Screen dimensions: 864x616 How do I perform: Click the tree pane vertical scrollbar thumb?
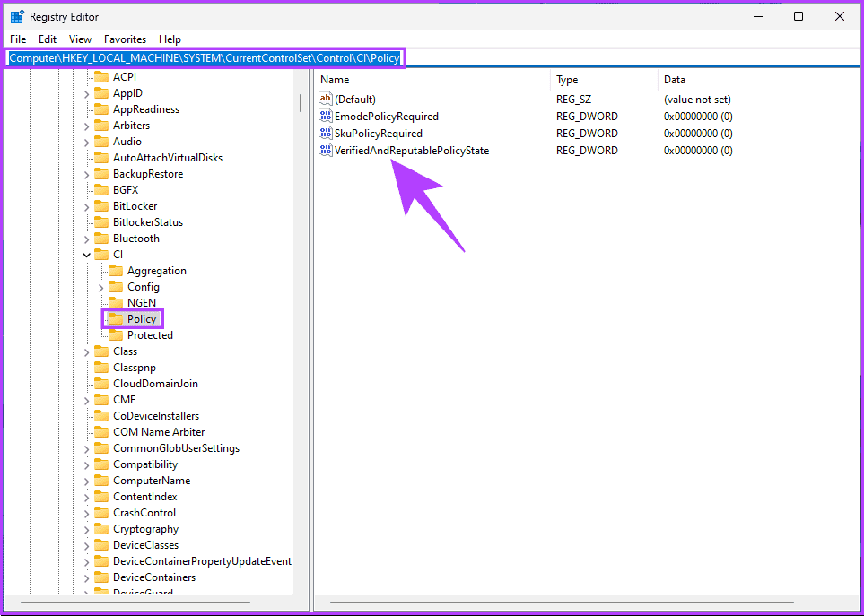pos(300,101)
